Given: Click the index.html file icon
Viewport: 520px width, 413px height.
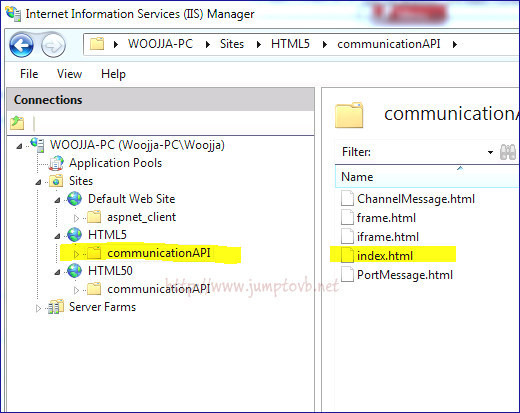Looking at the screenshot, I should (347, 255).
